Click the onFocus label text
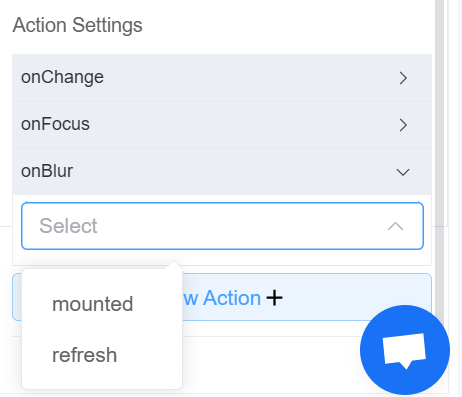This screenshot has height=397, width=462. coord(55,124)
